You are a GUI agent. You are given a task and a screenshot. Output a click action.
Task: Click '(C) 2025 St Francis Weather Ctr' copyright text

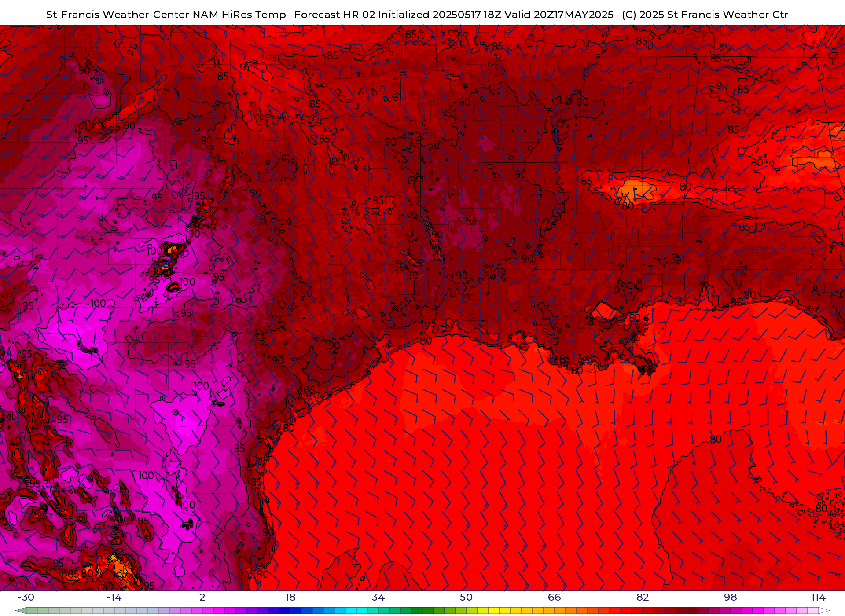pyautogui.click(x=705, y=15)
